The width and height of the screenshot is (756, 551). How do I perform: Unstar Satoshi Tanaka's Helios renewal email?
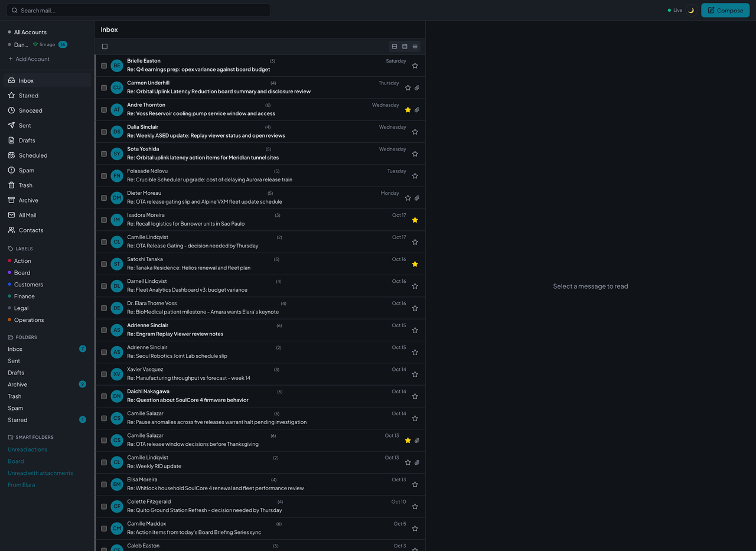click(415, 264)
